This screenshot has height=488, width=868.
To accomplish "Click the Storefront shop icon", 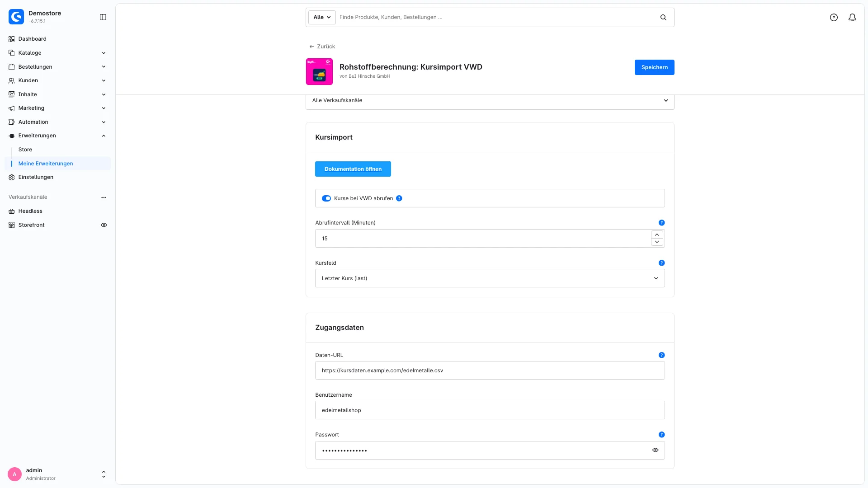I will [12, 225].
